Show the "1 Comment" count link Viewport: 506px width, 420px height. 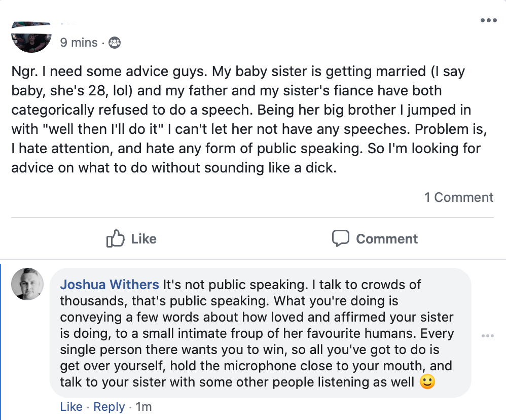coord(459,197)
